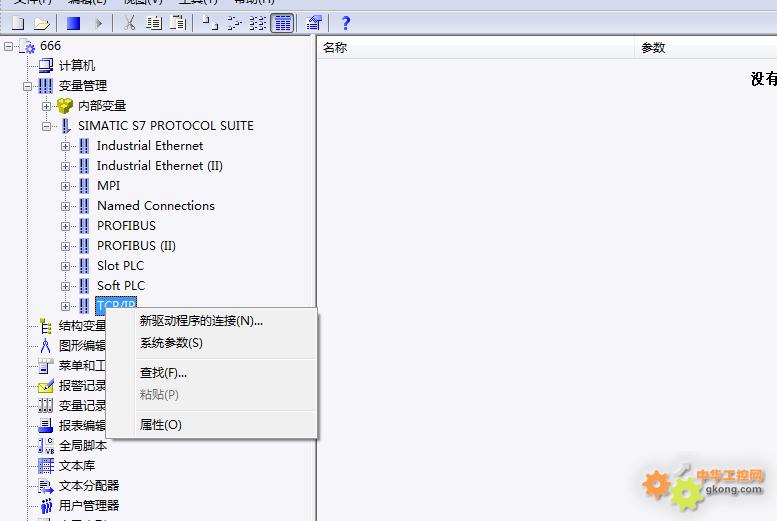Image resolution: width=777 pixels, height=521 pixels.
Task: Select the Industrial Ethernet (II) label
Action: click(160, 166)
